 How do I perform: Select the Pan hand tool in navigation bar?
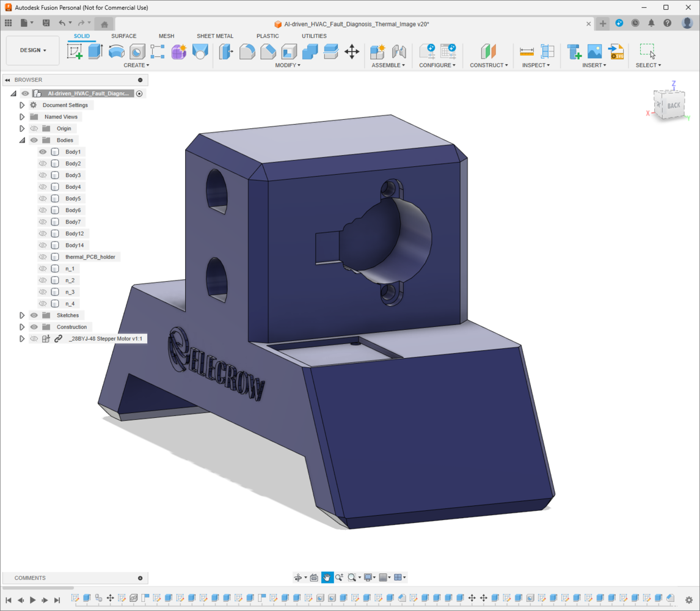(327, 577)
